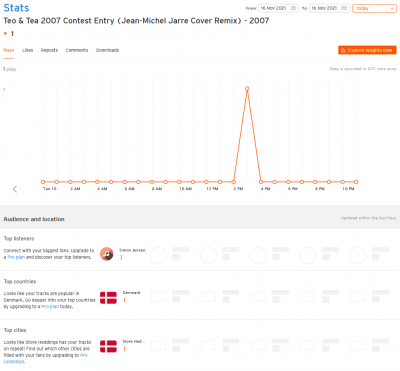Click the Stats heading link
Viewport: 400px width, 371px height.
pyautogui.click(x=16, y=8)
